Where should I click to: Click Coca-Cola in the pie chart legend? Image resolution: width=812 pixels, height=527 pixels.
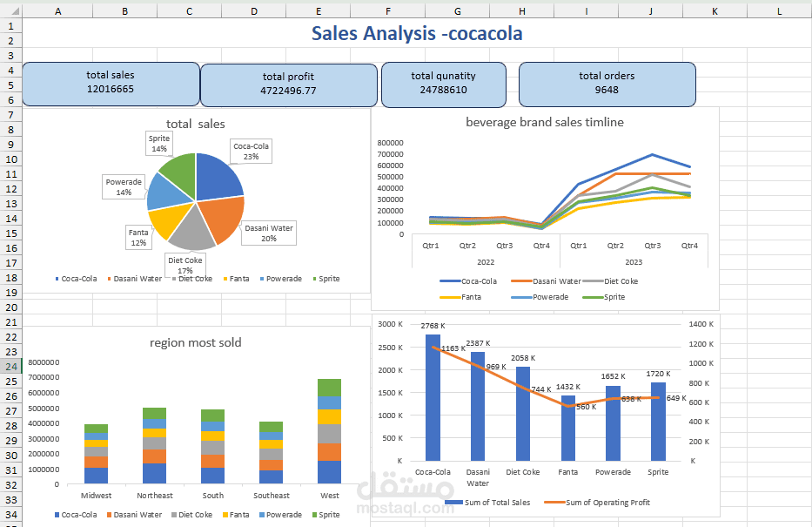click(76, 279)
